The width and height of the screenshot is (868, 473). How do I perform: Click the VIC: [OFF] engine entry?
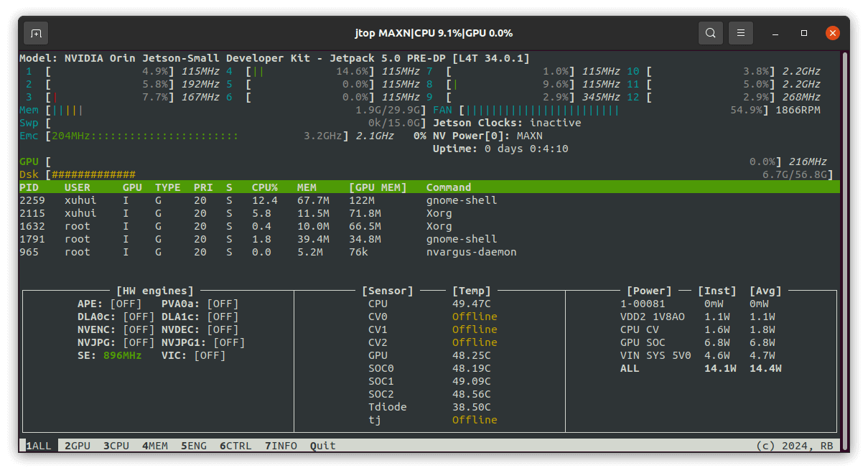coord(194,355)
